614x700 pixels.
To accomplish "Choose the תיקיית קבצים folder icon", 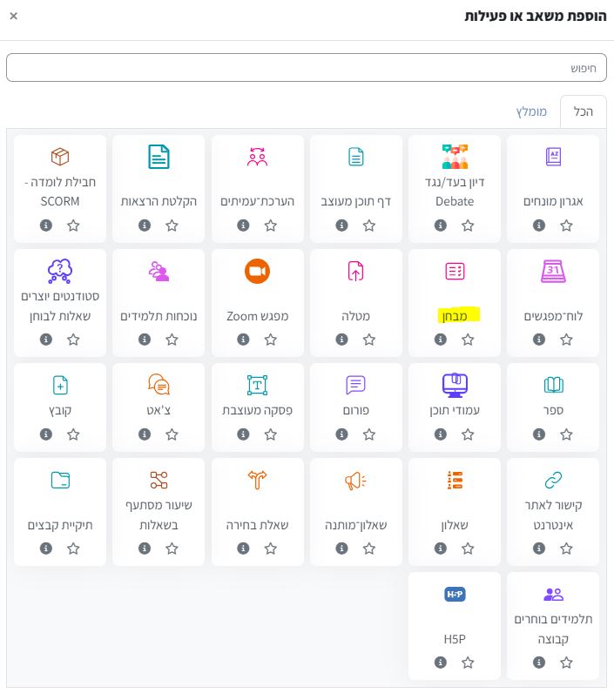I will [x=60, y=480].
